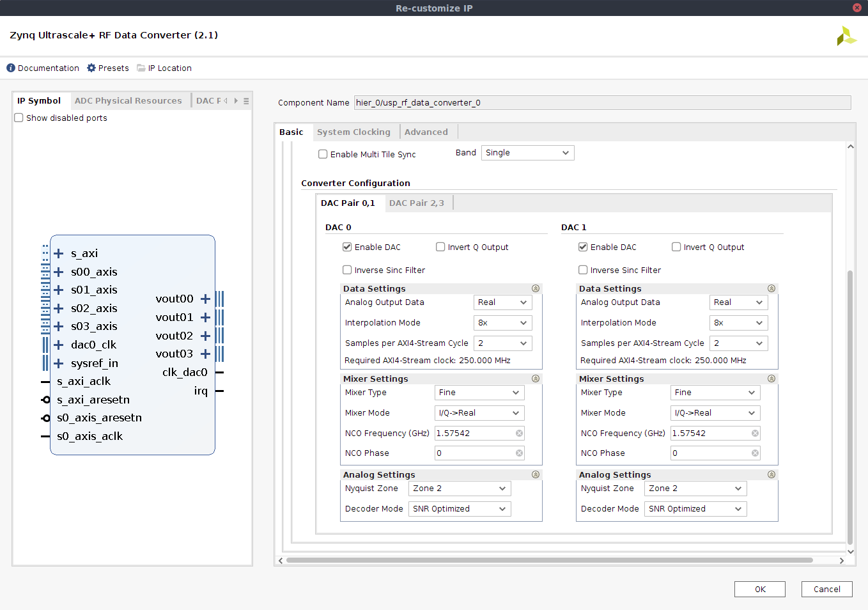Expand the s03_axis port plus icon
This screenshot has width=868, height=610.
point(59,326)
